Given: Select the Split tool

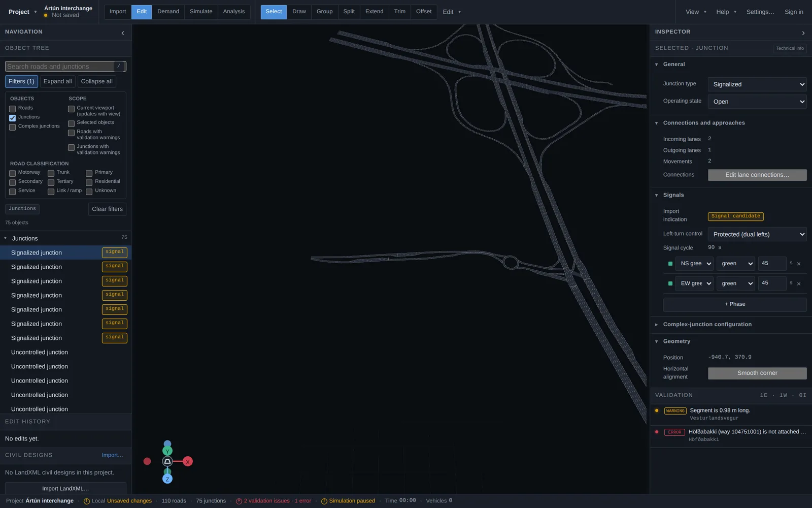Looking at the screenshot, I should click(x=349, y=12).
